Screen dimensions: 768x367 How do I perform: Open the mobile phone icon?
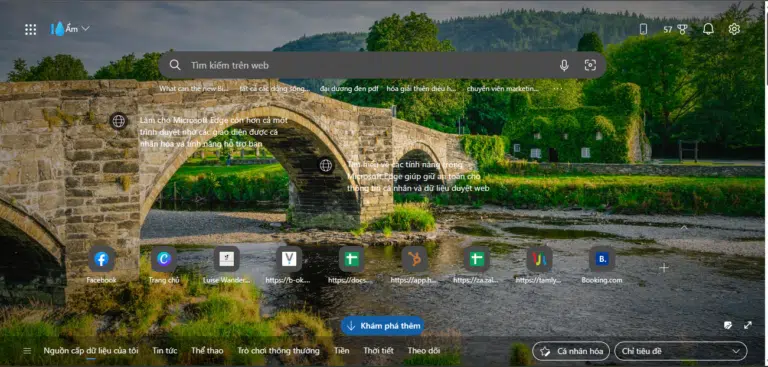point(643,29)
